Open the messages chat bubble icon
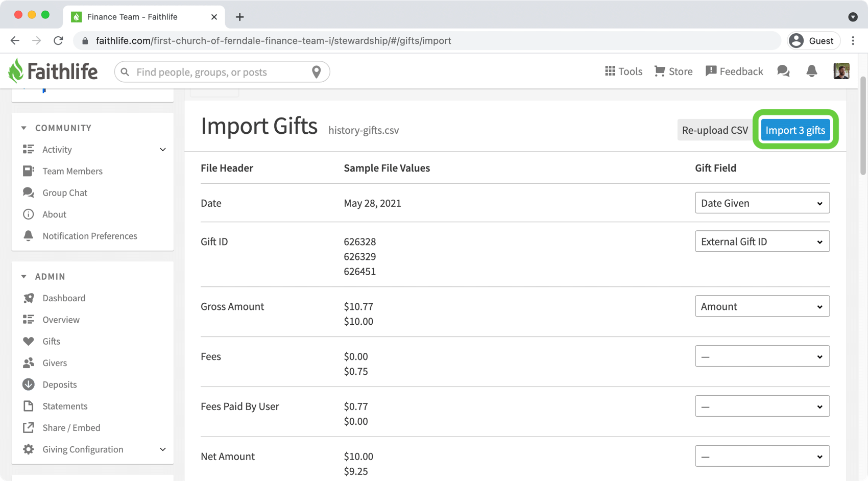 pos(783,71)
